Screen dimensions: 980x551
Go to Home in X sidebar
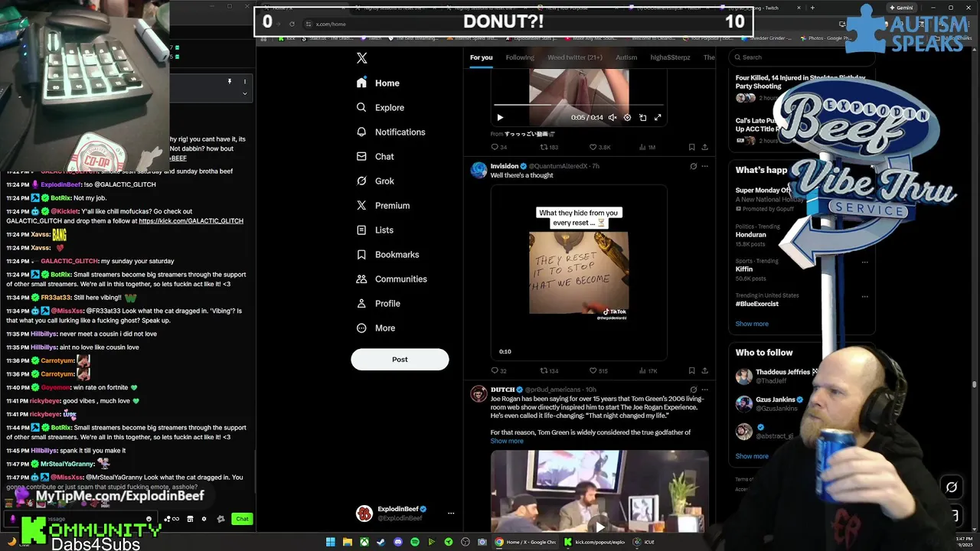click(378, 83)
